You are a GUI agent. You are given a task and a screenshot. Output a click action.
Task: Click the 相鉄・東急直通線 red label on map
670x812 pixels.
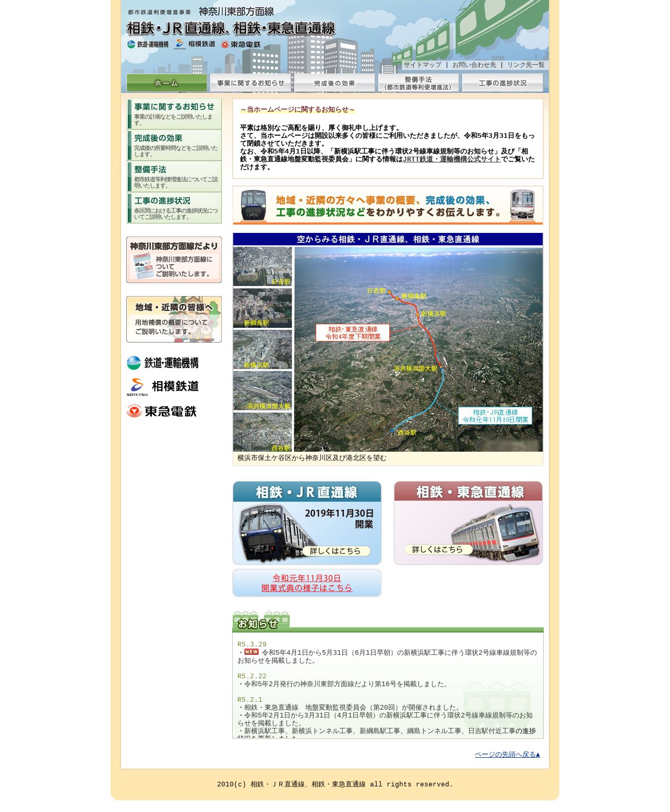coord(353,333)
